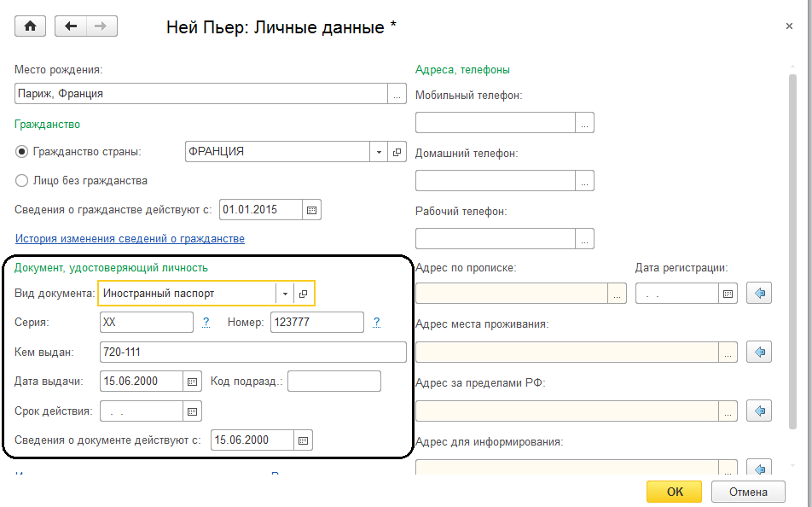812x507 pixels.
Task: Open История изменения сведений о гражданстве link
Action: tap(130, 239)
